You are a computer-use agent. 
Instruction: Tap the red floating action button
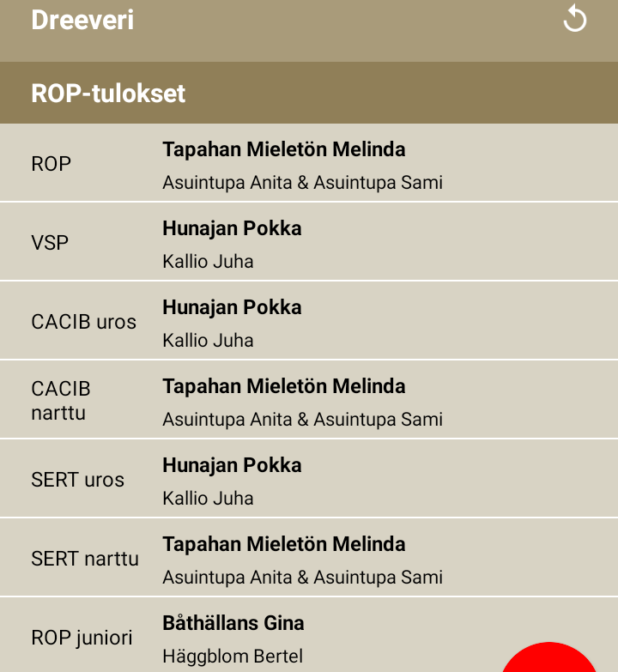click(549, 657)
